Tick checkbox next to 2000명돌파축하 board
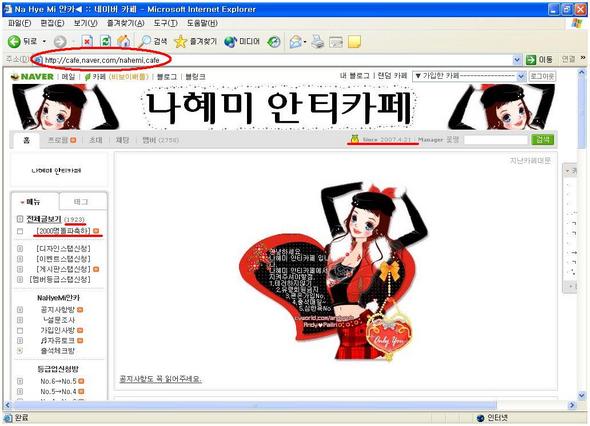590x426 pixels. point(20,231)
